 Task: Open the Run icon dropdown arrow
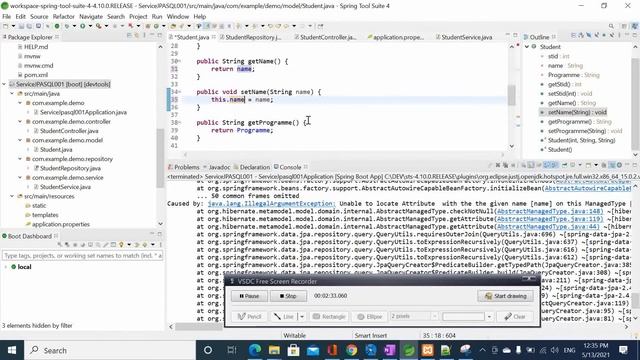point(90,26)
